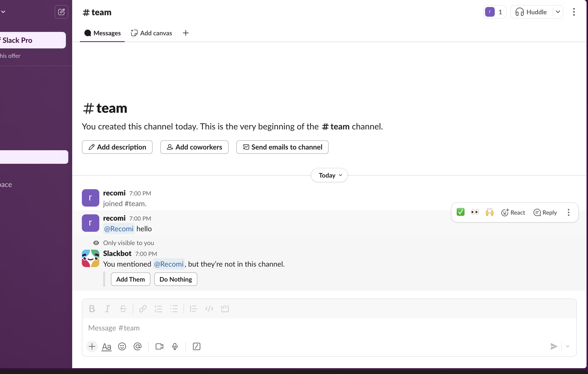Viewport: 588px width, 374px height.
Task: Record an audio clip with microphone icon
Action: click(175, 346)
